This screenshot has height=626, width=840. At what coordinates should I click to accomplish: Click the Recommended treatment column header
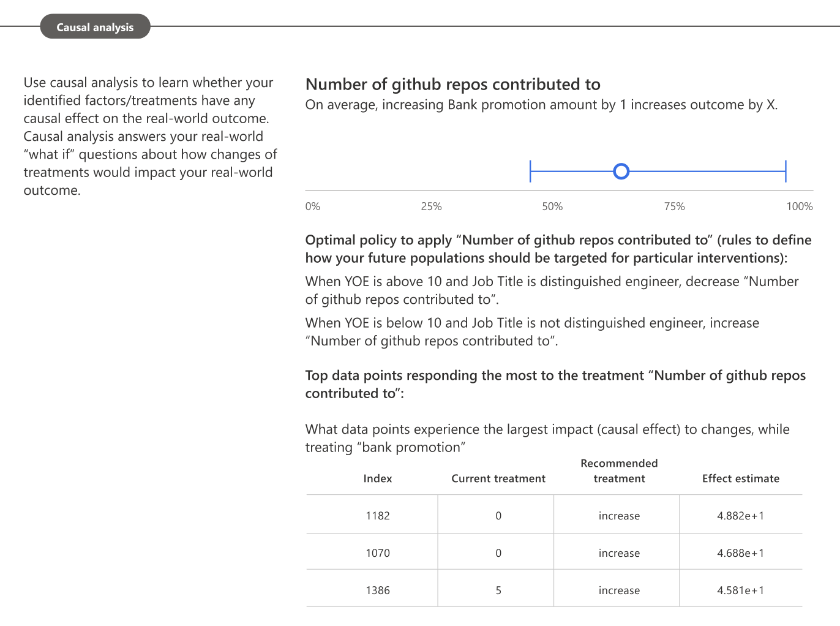pyautogui.click(x=619, y=471)
